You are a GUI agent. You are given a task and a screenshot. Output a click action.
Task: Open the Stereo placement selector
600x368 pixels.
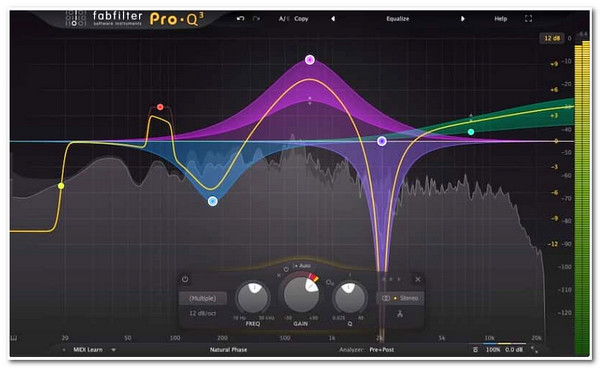tap(400, 298)
